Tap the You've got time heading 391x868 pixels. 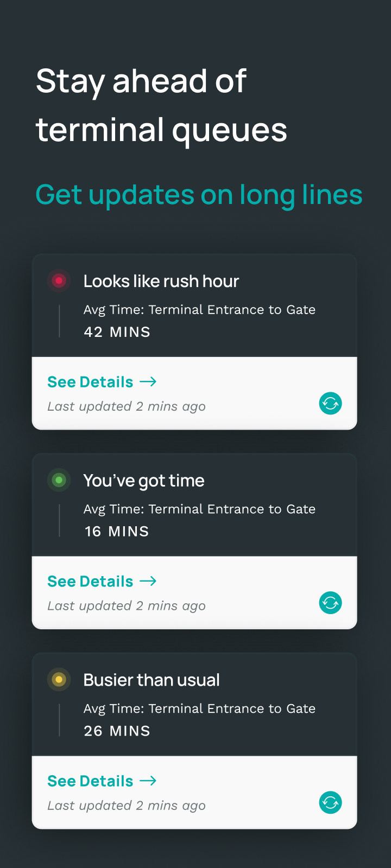(144, 481)
